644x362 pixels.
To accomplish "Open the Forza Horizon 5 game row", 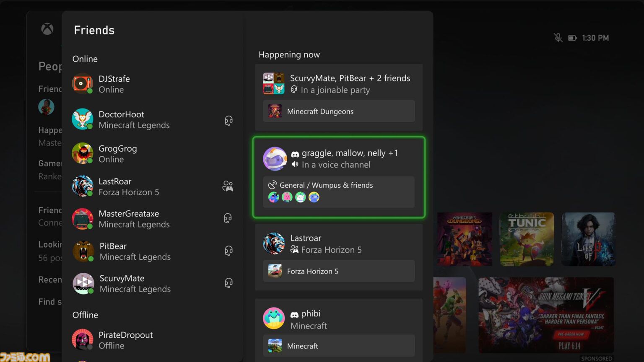I will [339, 271].
